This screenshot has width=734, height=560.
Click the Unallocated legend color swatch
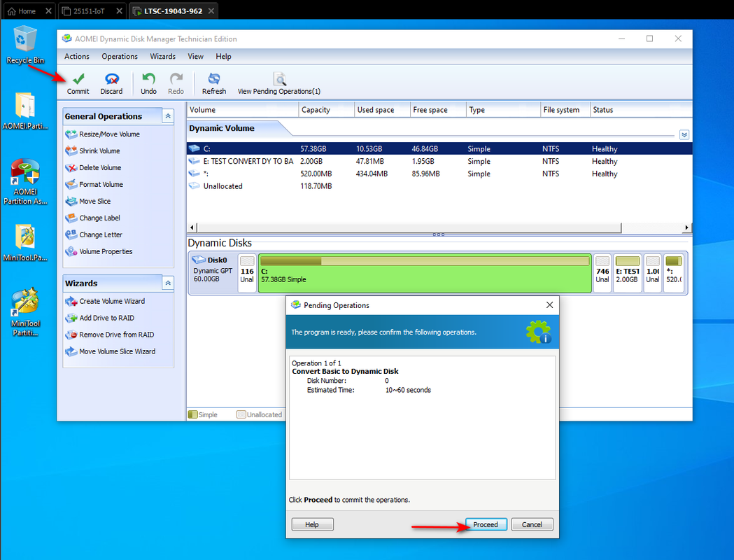(241, 414)
